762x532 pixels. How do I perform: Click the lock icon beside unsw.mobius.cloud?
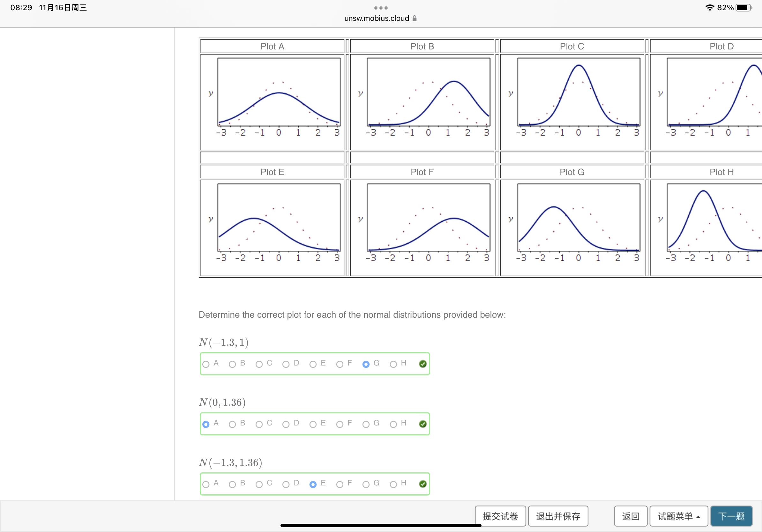(x=414, y=18)
